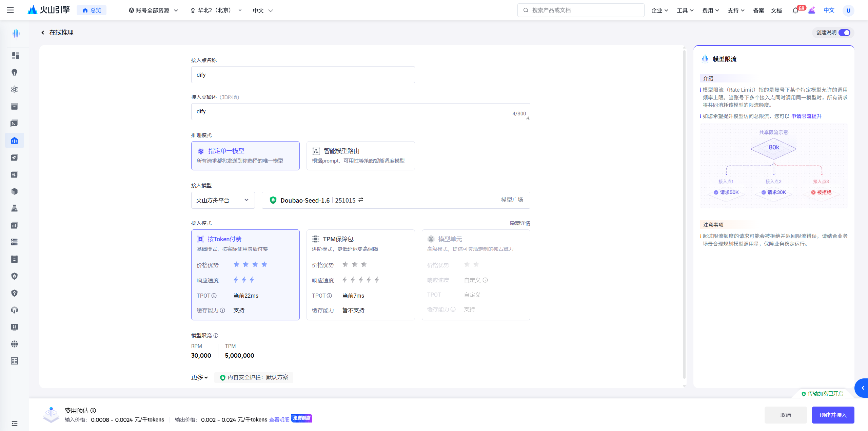The image size is (868, 431).
Task: Expand the sidebar with the bottom-left icon
Action: coord(14,424)
